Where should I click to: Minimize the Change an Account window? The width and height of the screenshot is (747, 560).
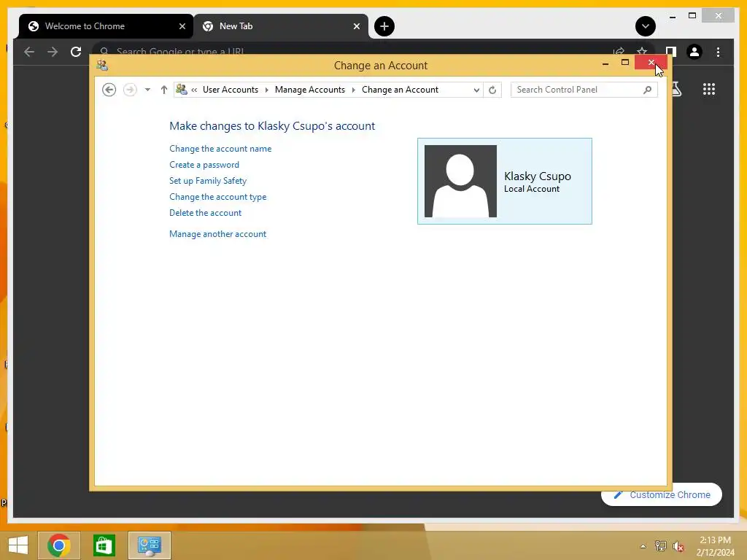(x=605, y=63)
